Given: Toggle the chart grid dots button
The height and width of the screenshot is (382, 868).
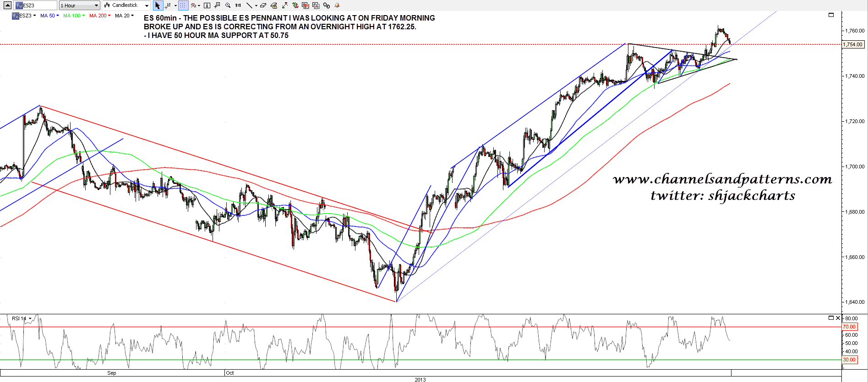Looking at the screenshot, I should [183, 5].
